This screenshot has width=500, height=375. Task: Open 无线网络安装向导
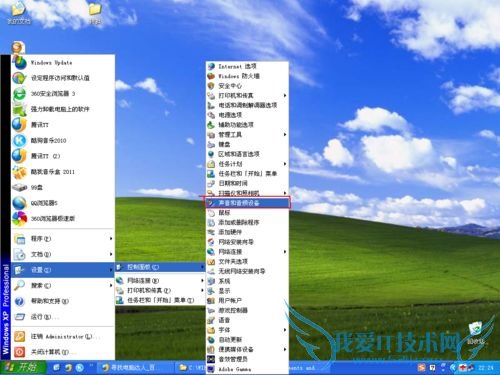coord(247,271)
